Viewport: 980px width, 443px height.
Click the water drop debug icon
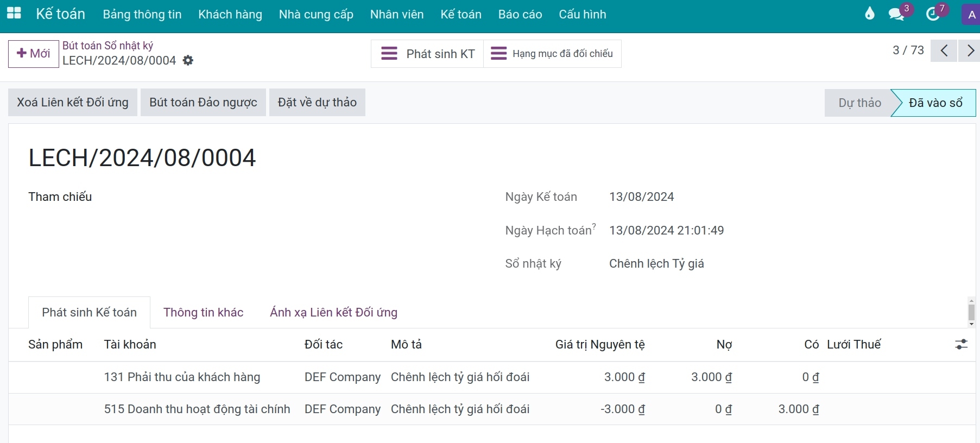click(870, 14)
